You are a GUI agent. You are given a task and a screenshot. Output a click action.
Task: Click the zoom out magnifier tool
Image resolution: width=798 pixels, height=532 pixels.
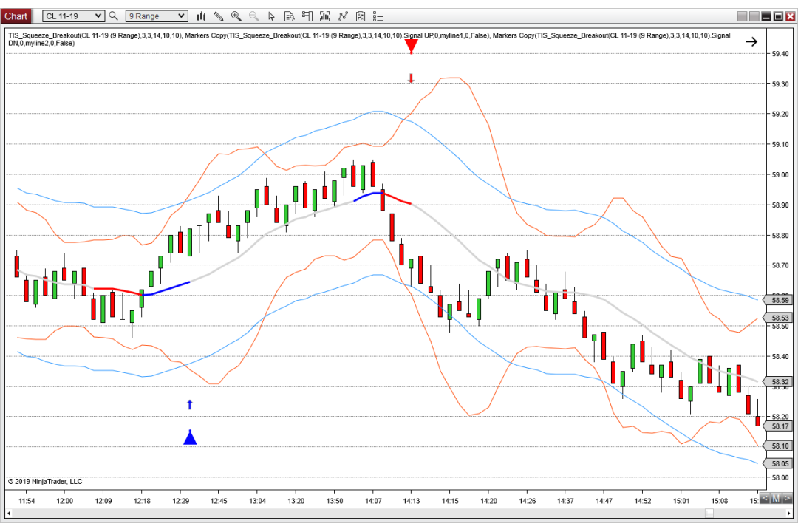(254, 16)
